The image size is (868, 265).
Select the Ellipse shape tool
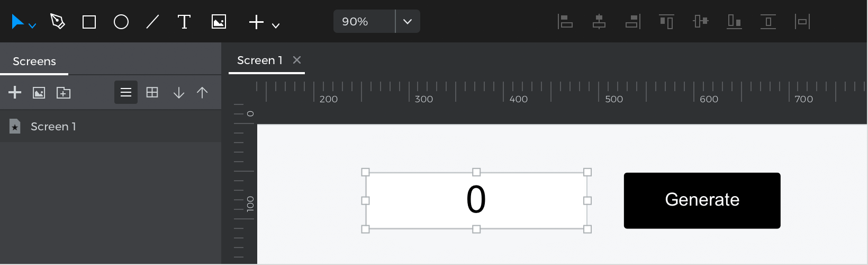[121, 22]
